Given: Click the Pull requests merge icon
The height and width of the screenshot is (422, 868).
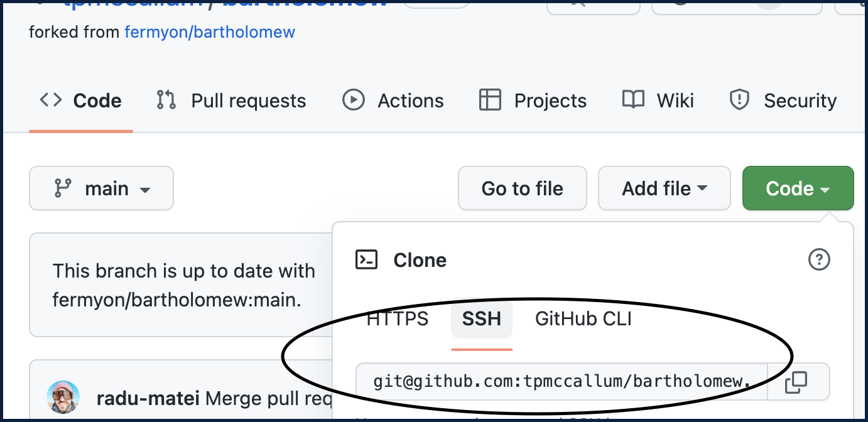Looking at the screenshot, I should coord(166,100).
